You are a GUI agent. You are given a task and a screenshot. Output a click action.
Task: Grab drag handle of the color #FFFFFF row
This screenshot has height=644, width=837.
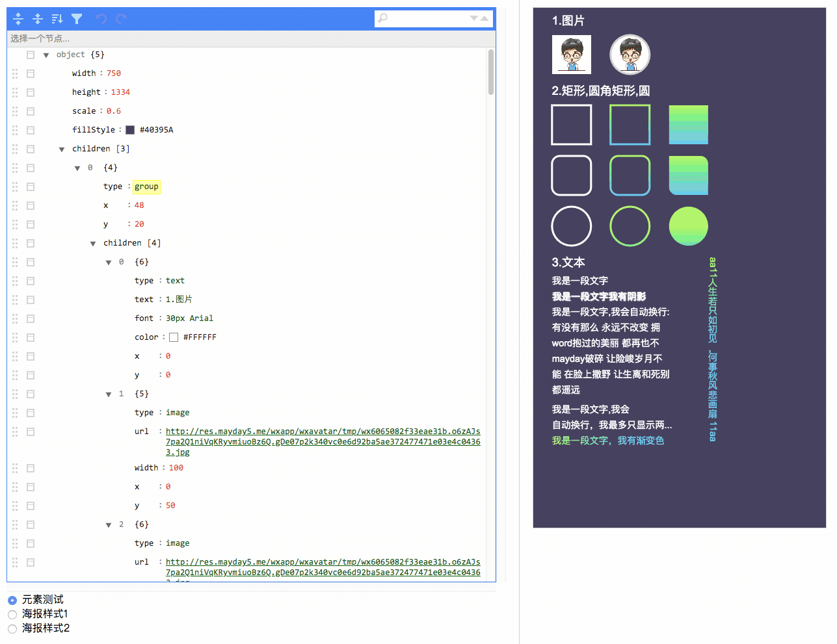click(15, 337)
